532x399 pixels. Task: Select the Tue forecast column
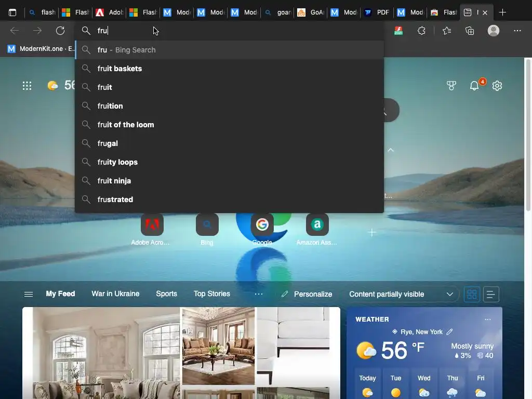[395, 385]
